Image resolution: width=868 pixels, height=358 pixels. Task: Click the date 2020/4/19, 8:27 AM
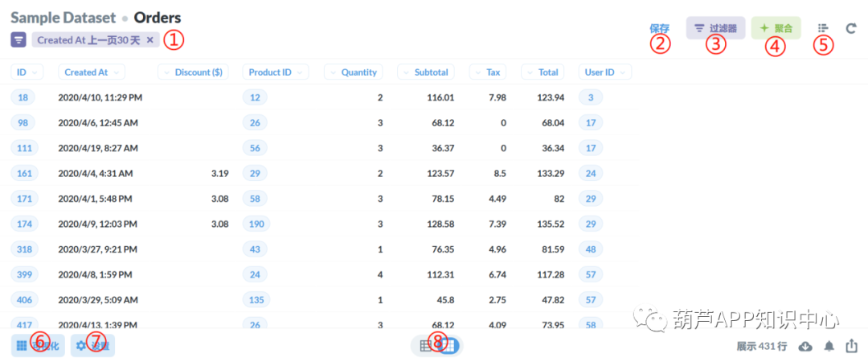[x=98, y=148]
